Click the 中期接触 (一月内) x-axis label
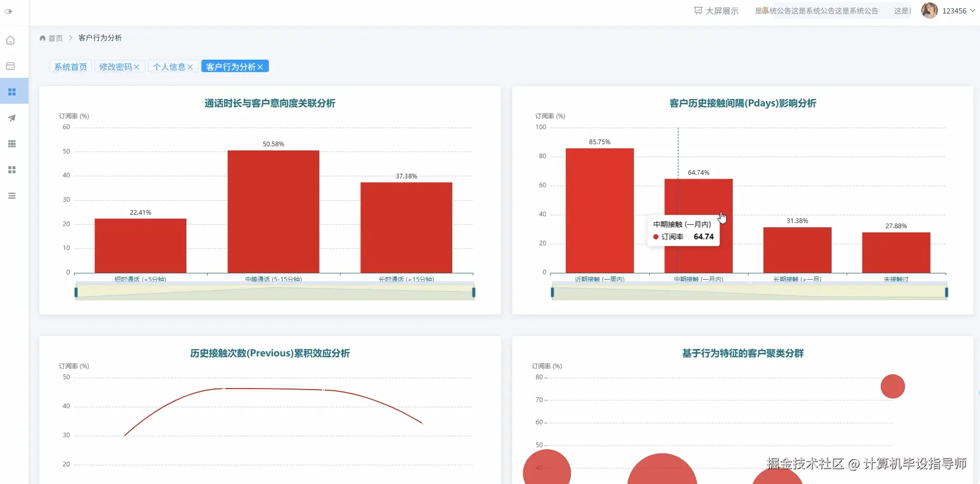The image size is (980, 484). [x=699, y=279]
